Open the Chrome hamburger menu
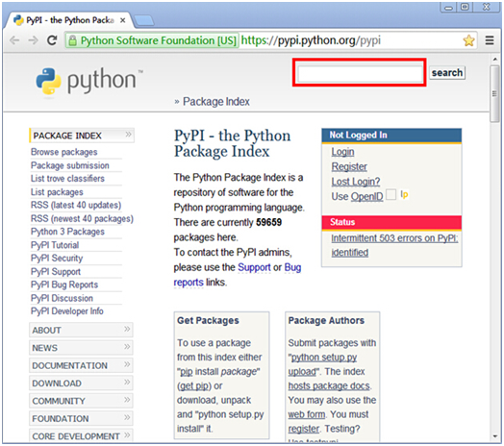The height and width of the screenshot is (446, 504). point(490,40)
